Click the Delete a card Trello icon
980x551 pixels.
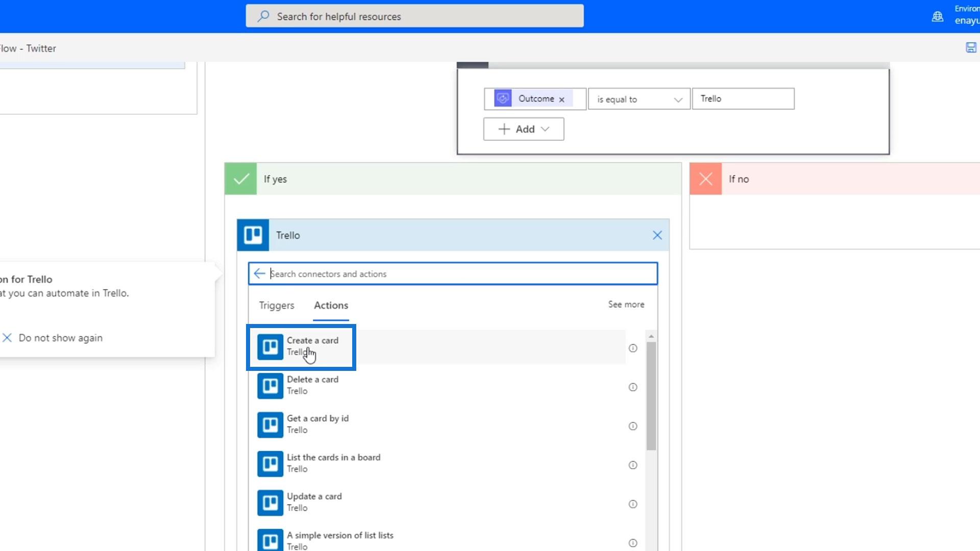pos(270,386)
